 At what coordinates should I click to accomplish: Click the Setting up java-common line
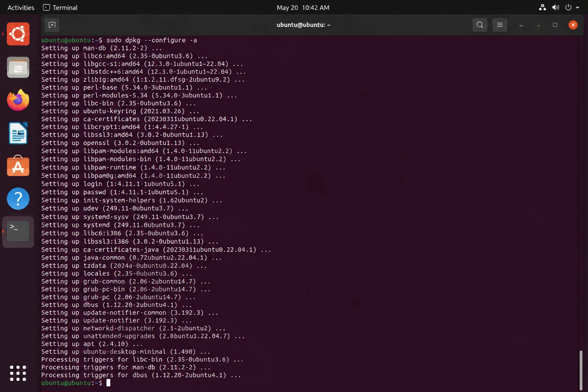click(132, 258)
